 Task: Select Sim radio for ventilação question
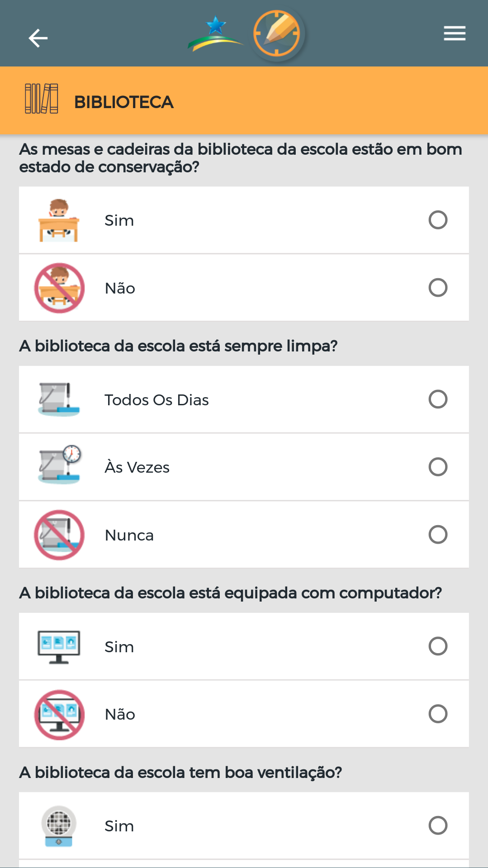point(438,825)
